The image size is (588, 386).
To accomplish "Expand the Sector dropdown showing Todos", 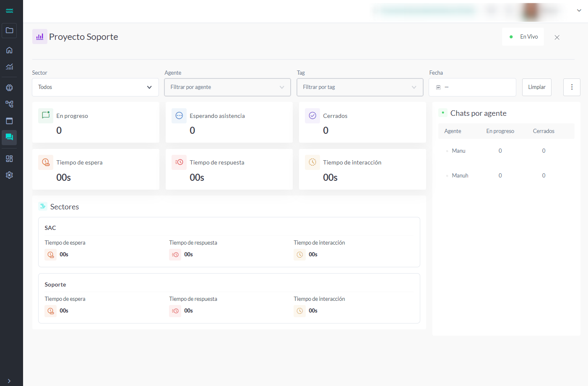I will [95, 87].
